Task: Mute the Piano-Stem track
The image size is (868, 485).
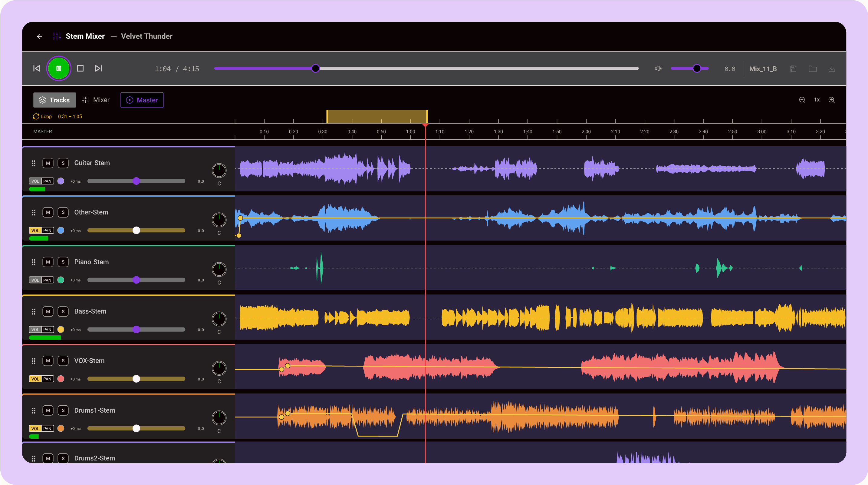Action: point(48,262)
